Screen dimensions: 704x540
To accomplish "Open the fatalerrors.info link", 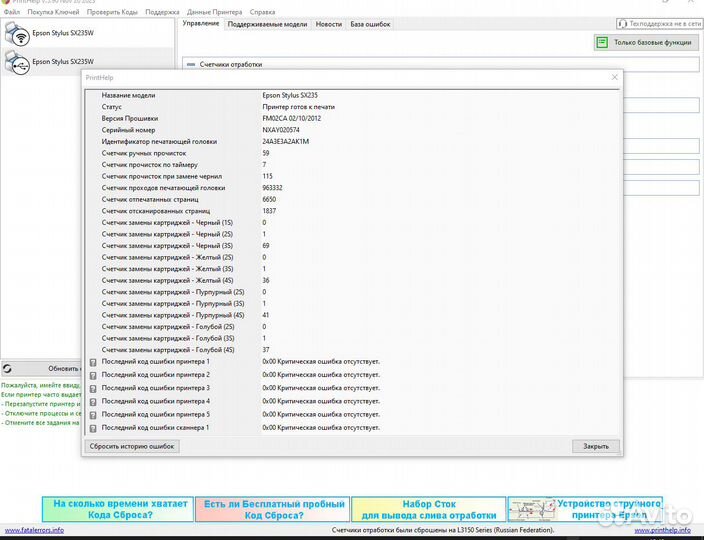I will tap(32, 530).
